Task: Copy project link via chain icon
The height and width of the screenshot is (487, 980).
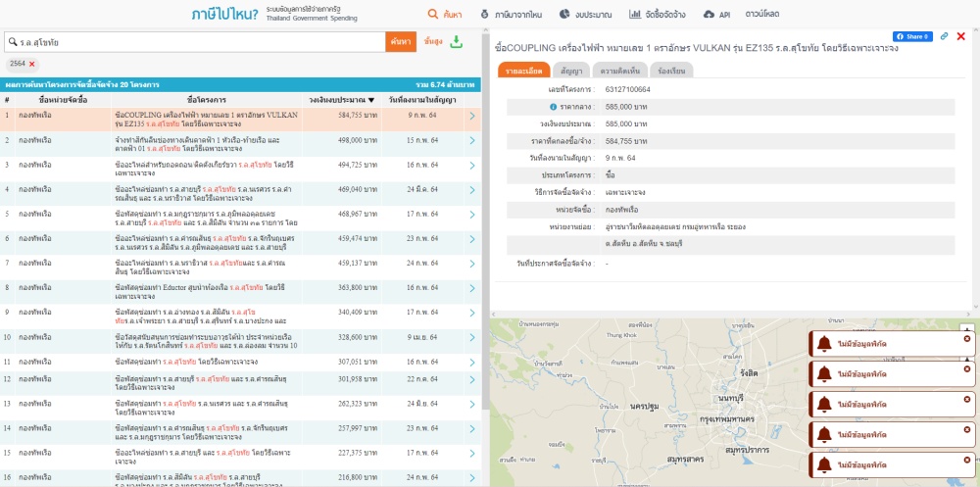Action: click(x=944, y=36)
